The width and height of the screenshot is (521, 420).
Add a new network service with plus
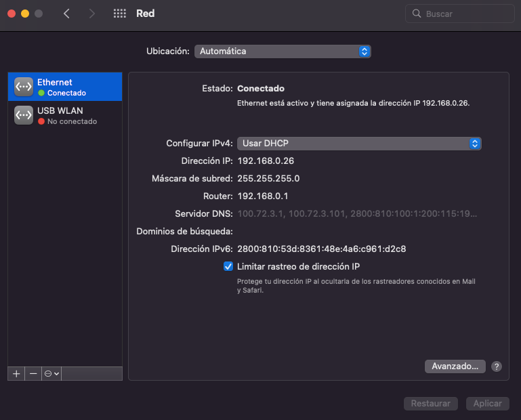[16, 373]
